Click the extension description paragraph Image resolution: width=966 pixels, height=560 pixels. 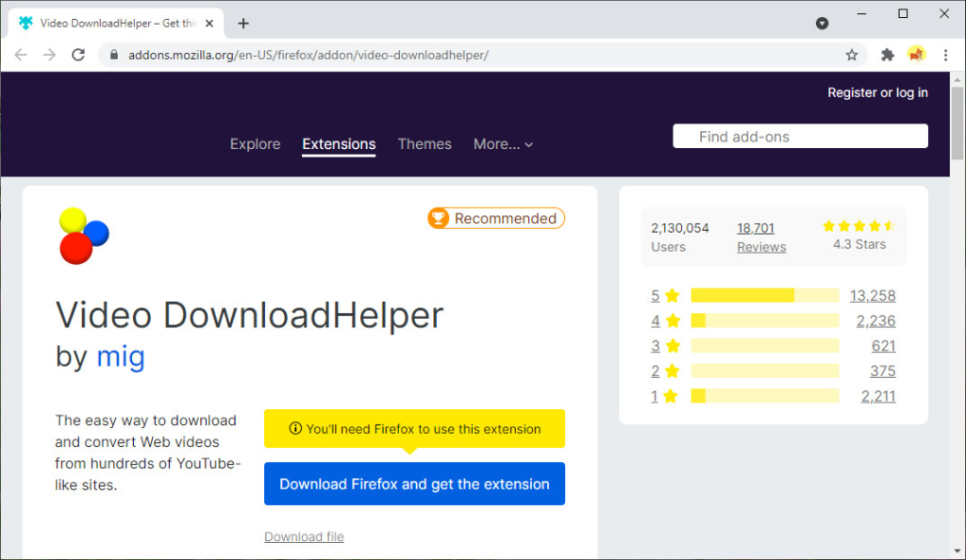(148, 453)
